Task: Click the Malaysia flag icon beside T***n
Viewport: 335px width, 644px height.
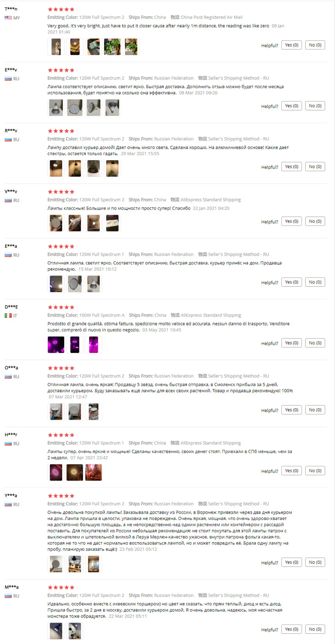Action: pos(8,18)
